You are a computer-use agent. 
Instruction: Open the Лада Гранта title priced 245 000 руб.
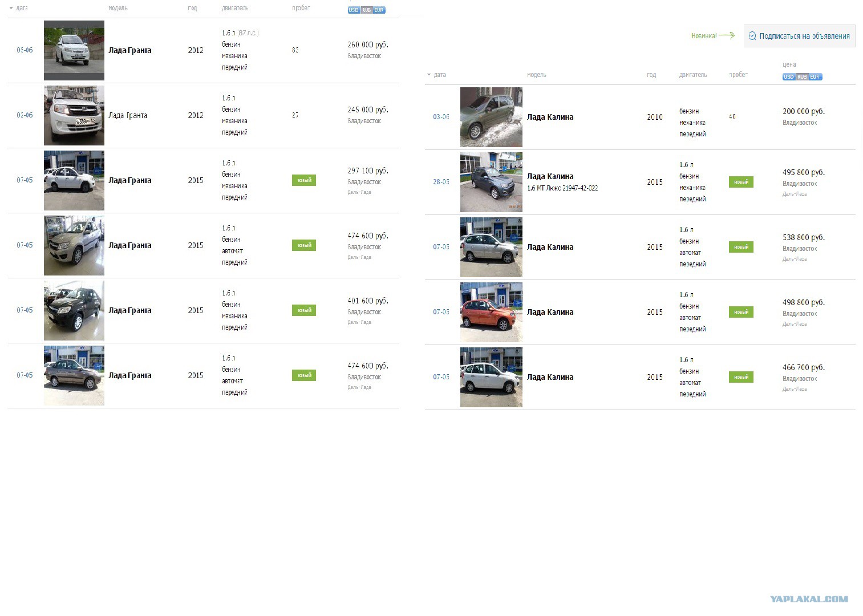[128, 115]
